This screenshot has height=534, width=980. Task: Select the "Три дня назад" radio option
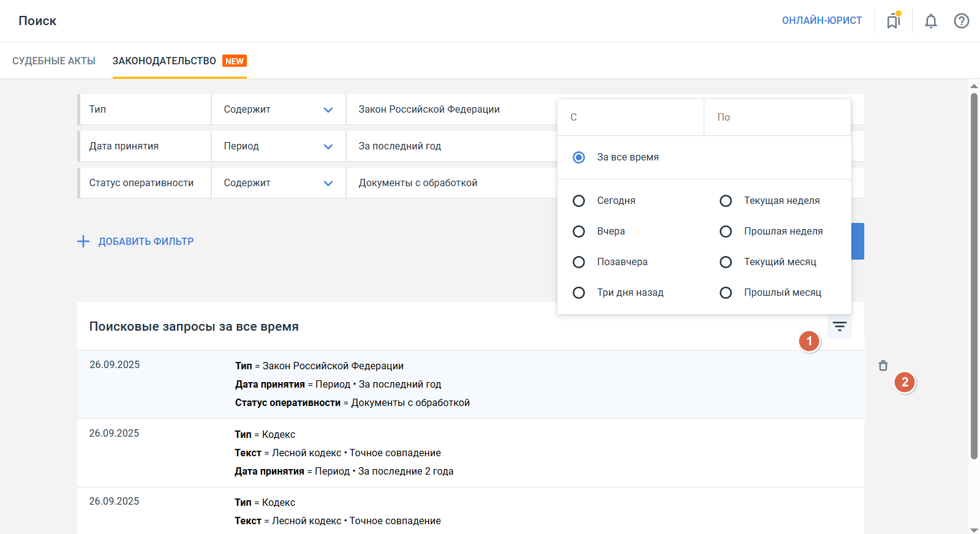pos(579,293)
